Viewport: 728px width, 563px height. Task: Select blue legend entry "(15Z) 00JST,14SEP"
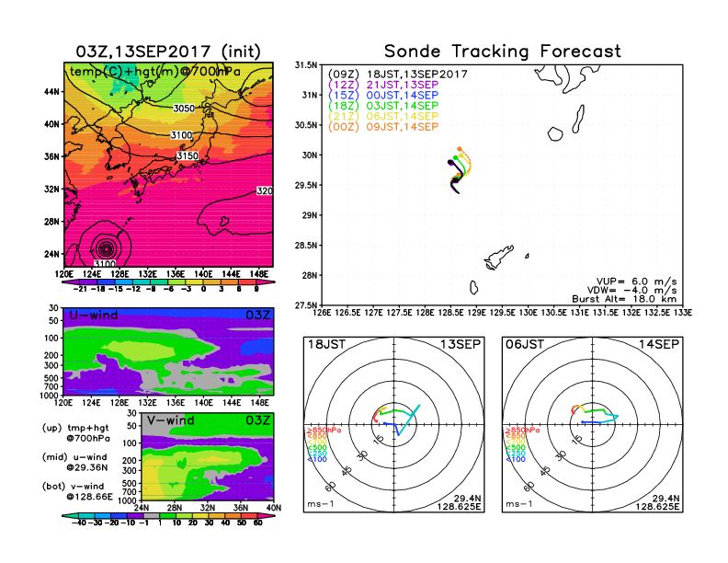point(383,96)
